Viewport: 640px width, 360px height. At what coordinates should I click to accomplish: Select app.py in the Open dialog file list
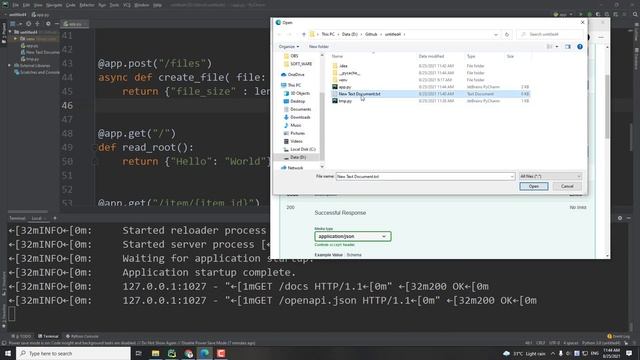click(x=344, y=87)
